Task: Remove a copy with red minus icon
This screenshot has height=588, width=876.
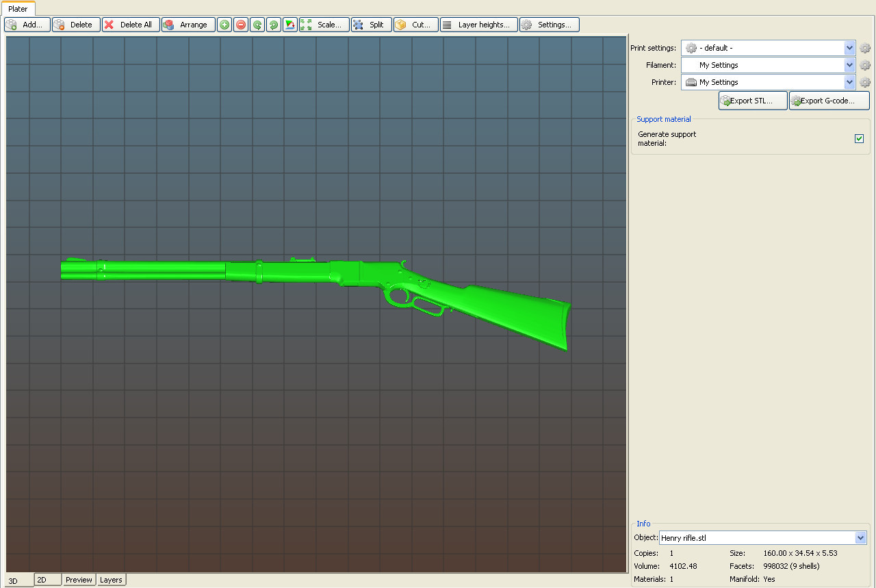Action: click(241, 25)
